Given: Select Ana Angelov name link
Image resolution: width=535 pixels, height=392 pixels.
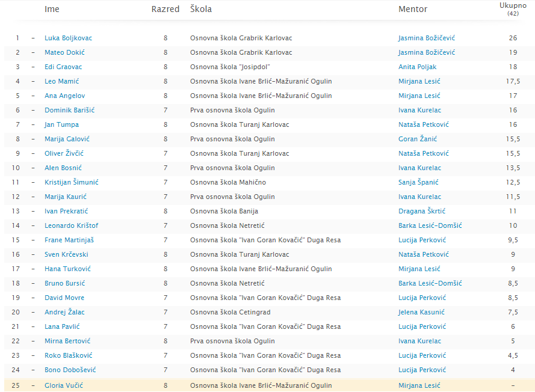Looking at the screenshot, I should tap(65, 96).
